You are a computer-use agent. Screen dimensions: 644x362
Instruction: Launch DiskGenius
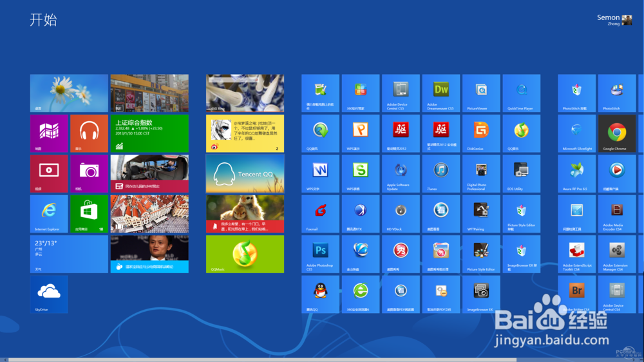point(481,133)
